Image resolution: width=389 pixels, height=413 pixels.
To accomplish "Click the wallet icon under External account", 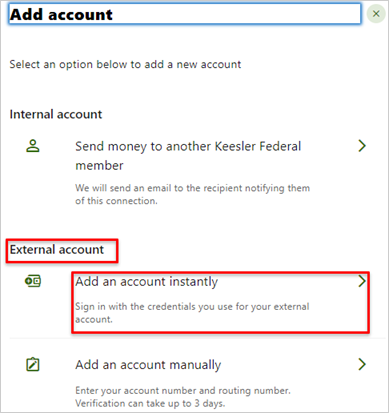I will point(33,281).
